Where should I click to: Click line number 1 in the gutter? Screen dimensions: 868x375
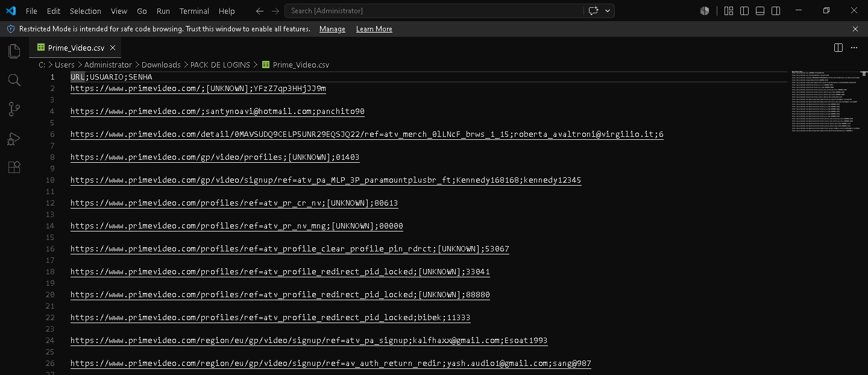[x=52, y=77]
